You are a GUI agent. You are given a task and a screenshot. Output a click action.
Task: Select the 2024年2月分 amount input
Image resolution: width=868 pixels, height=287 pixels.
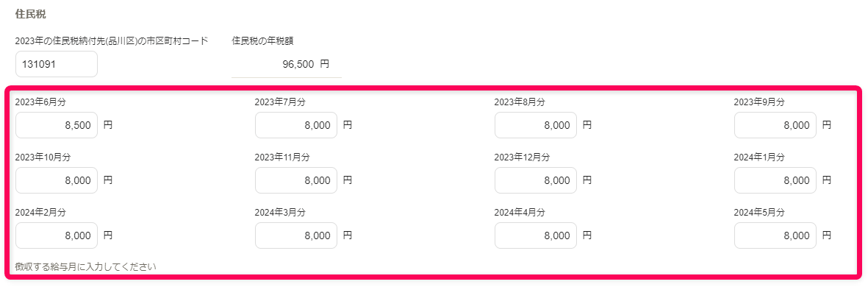tap(57, 235)
